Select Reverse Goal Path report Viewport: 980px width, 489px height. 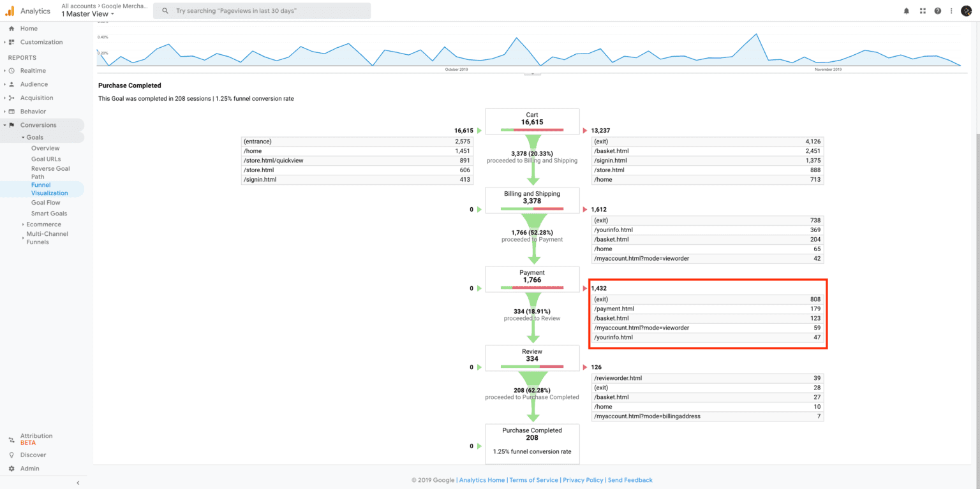click(50, 173)
